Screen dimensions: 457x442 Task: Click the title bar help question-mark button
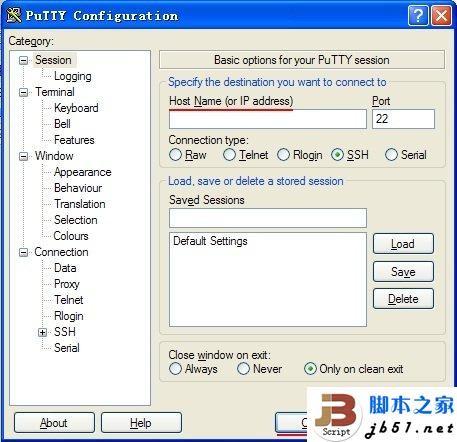point(418,16)
